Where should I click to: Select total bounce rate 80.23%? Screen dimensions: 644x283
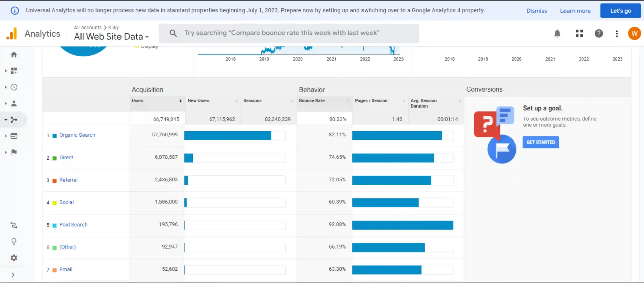pyautogui.click(x=338, y=119)
